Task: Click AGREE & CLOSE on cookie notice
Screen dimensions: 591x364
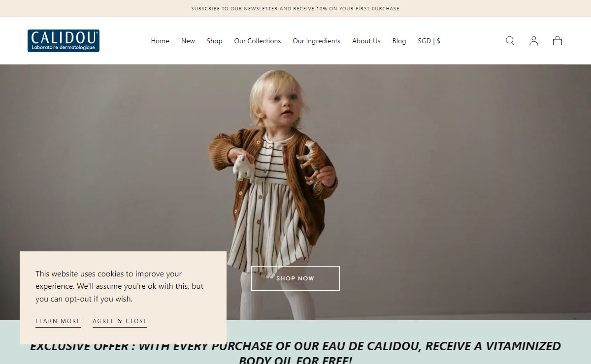Action: point(120,321)
